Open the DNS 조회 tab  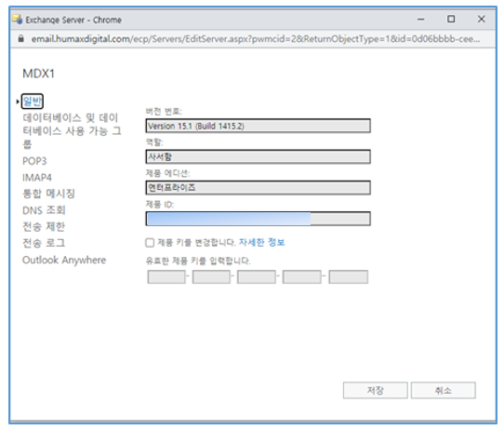pyautogui.click(x=44, y=210)
